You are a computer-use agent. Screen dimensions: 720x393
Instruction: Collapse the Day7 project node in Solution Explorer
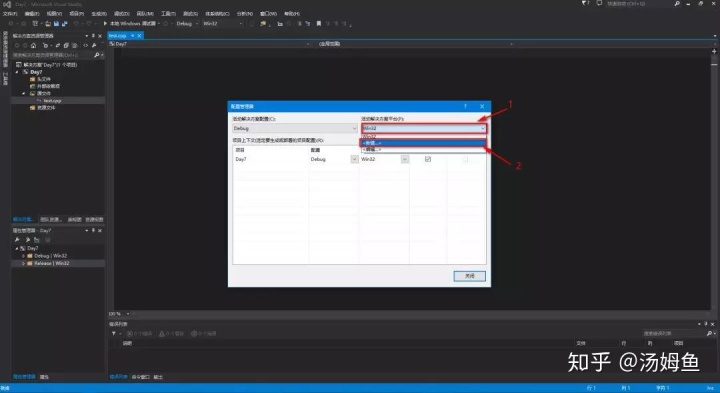pos(18,72)
